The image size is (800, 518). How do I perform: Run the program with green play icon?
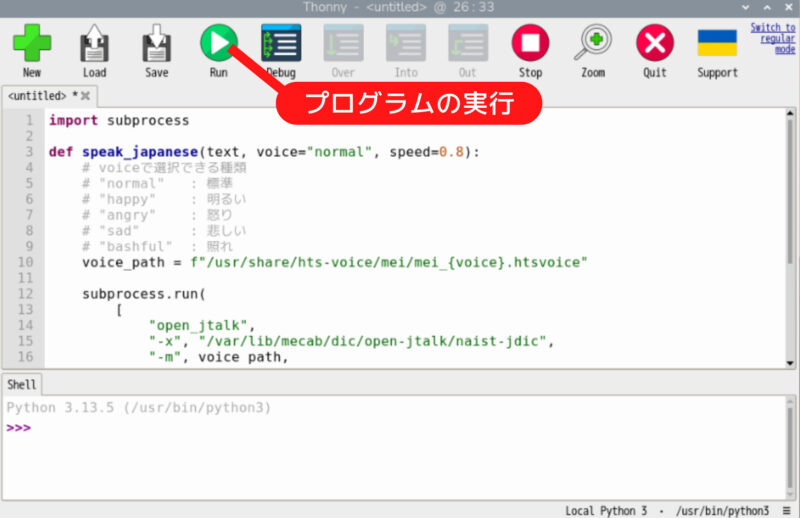coord(218,44)
